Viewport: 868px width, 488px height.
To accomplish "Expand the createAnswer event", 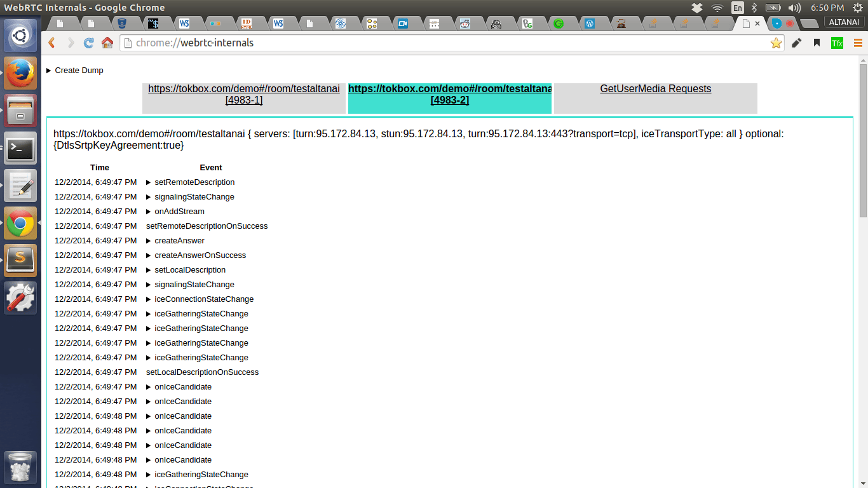I will point(175,241).
